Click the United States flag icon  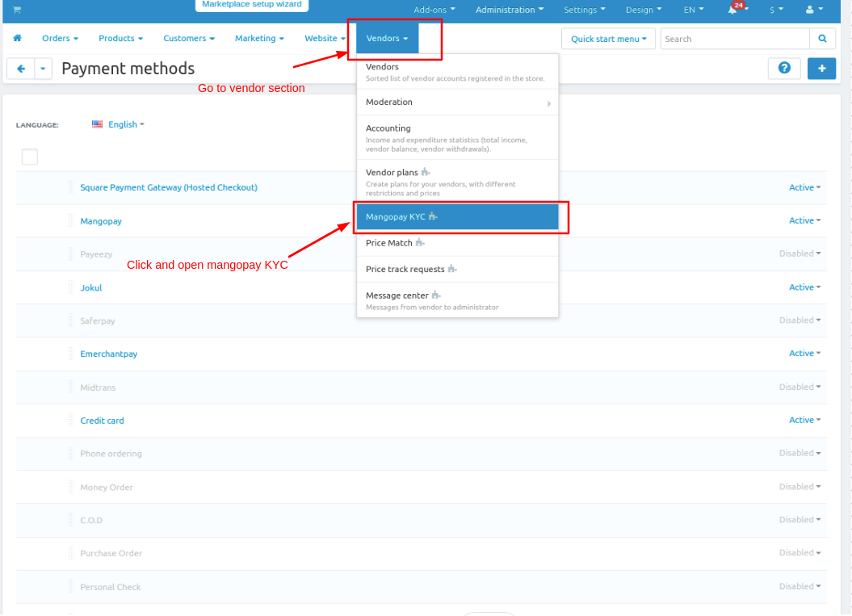97,124
